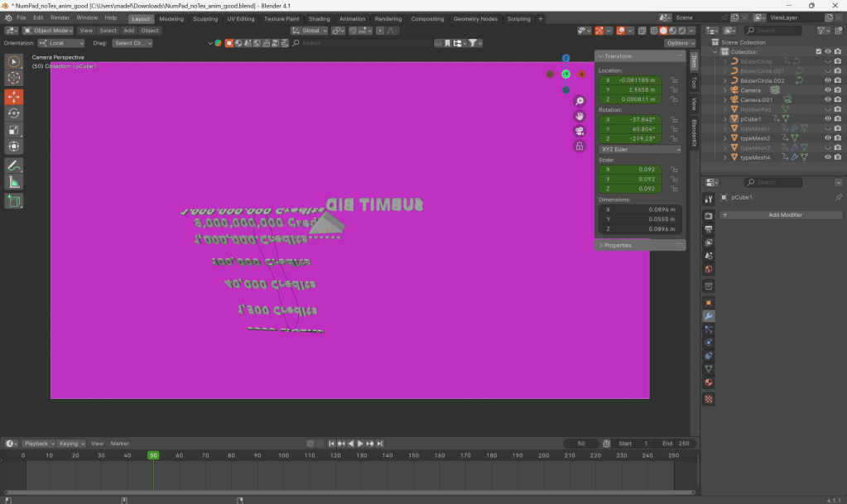Hide the Camera object with its eye icon
Viewport: 847px width, 504px height.
pos(827,90)
